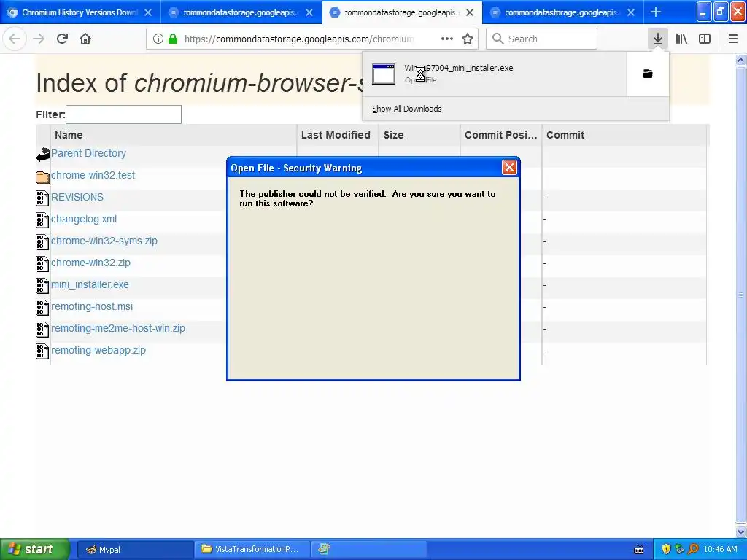Focus the Filter text field
This screenshot has height=560, width=747.
coord(123,114)
